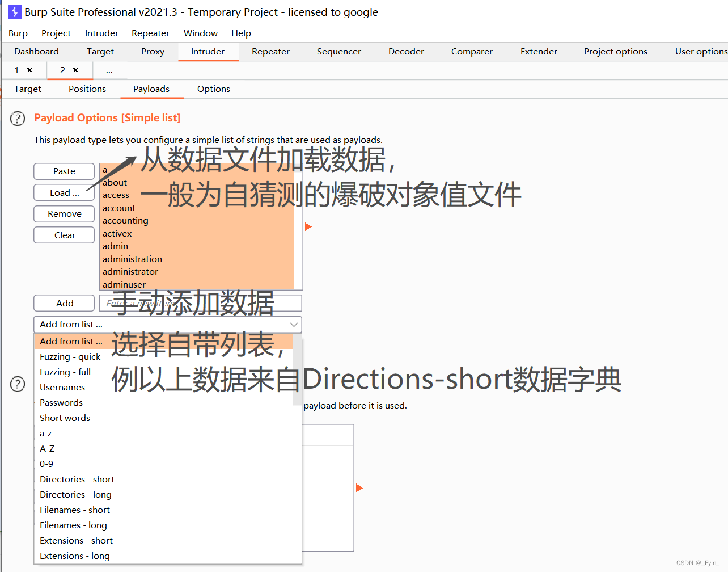Switch to the Sequencer tab
728x572 pixels.
338,52
